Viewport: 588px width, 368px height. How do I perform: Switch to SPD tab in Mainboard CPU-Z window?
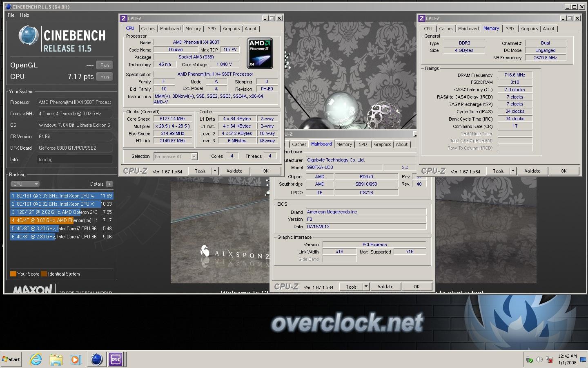(363, 144)
